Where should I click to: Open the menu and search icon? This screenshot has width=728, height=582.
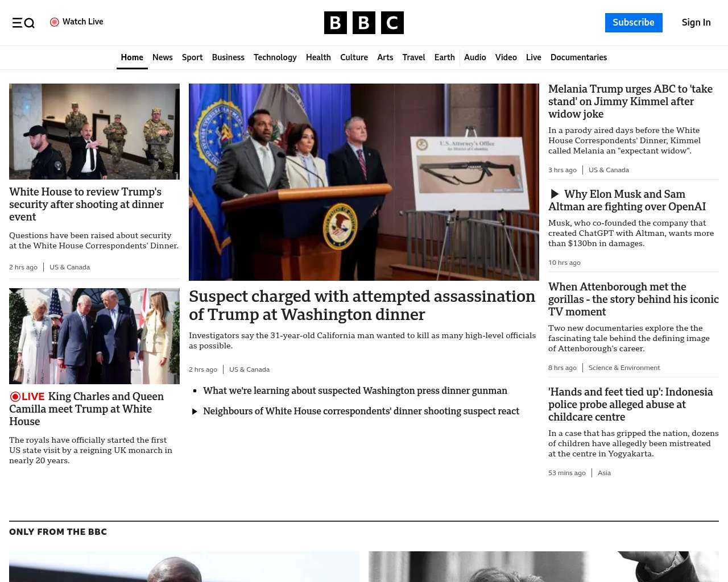click(23, 23)
